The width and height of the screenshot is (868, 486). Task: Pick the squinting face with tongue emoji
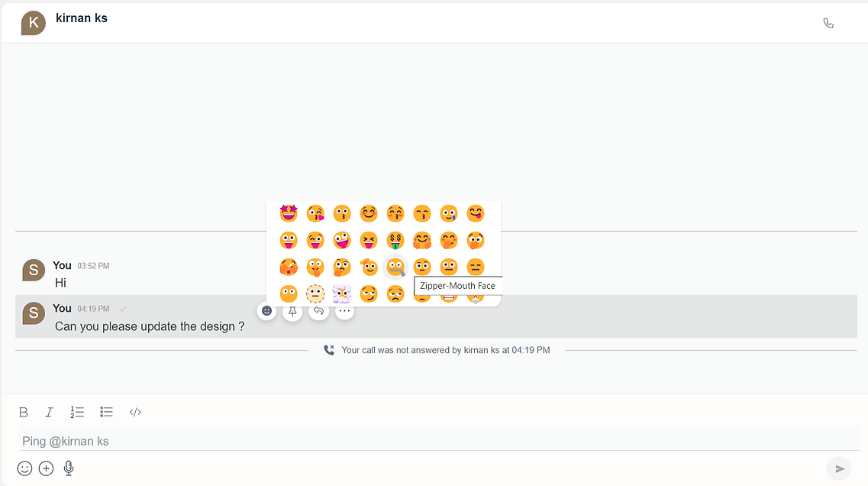tap(369, 240)
